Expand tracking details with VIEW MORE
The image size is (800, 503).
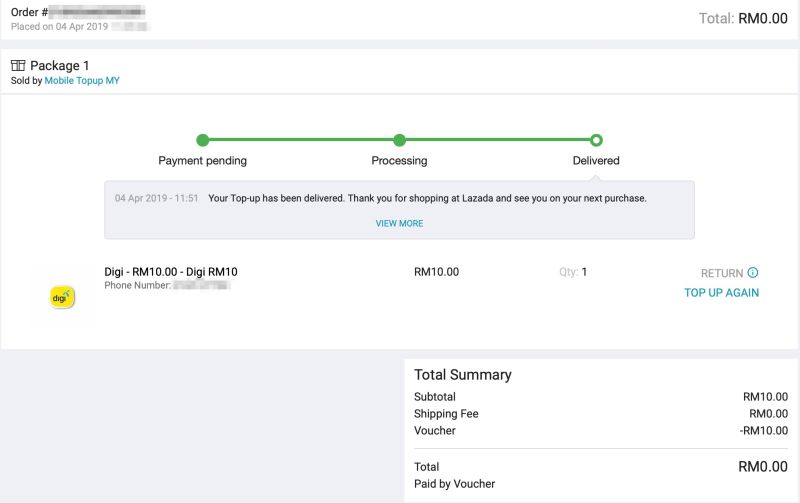point(399,223)
